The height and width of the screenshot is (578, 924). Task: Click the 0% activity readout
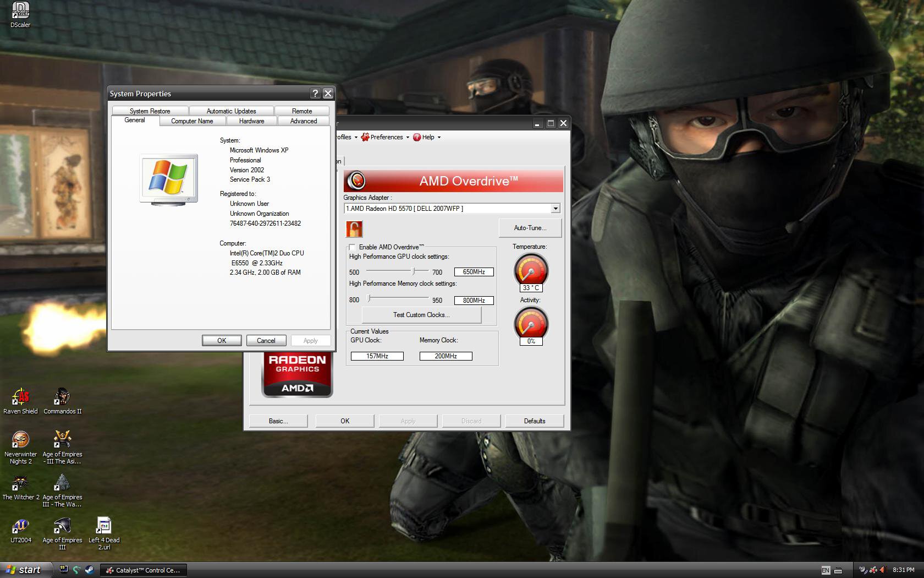pyautogui.click(x=531, y=341)
